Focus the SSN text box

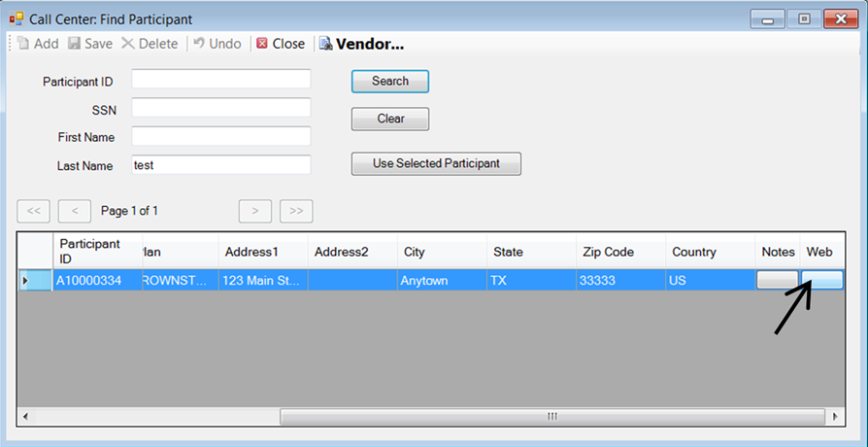click(x=220, y=108)
